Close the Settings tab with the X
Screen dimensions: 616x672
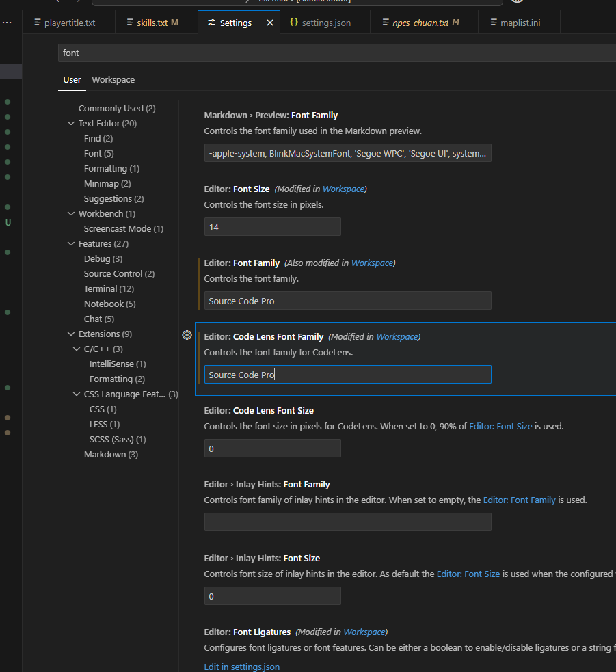[x=270, y=23]
